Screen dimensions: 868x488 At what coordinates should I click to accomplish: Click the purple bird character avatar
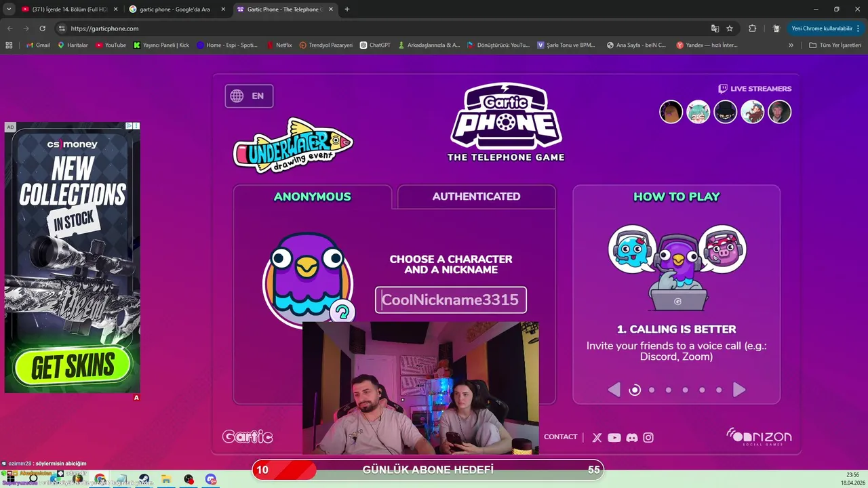[307, 278]
